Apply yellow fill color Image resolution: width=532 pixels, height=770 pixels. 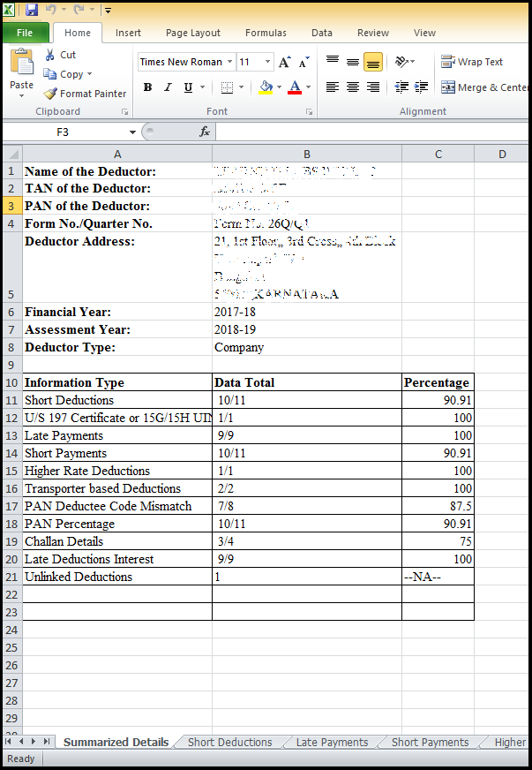point(266,87)
